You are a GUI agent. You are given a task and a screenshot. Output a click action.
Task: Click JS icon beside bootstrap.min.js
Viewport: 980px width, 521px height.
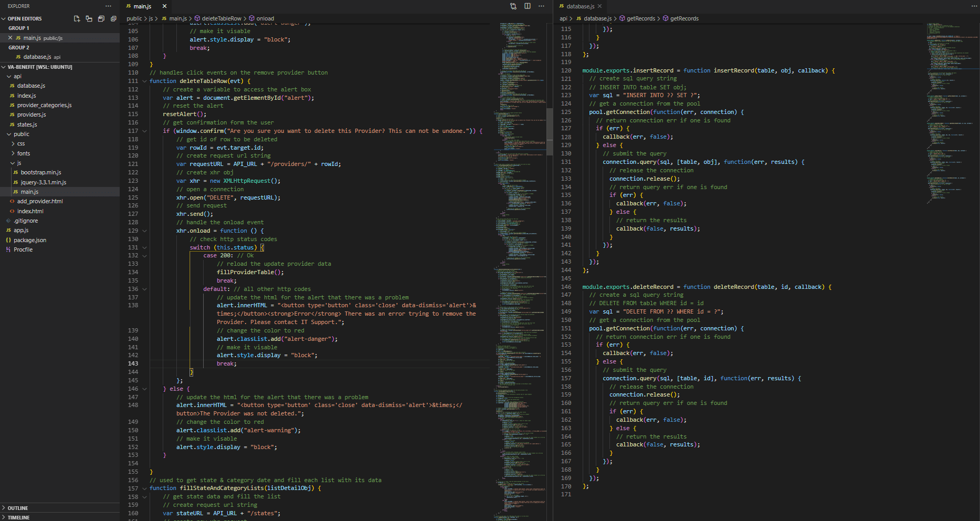point(16,172)
